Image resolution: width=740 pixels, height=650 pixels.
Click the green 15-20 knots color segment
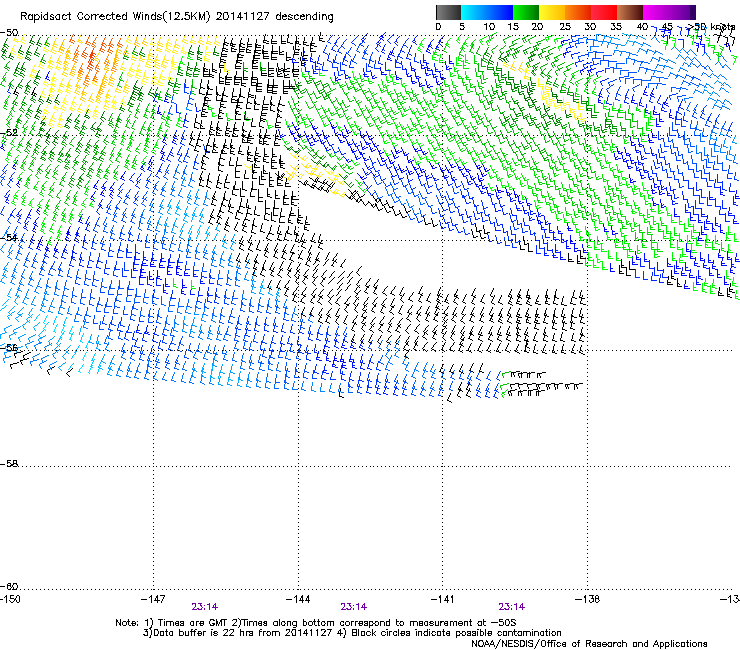526,12
